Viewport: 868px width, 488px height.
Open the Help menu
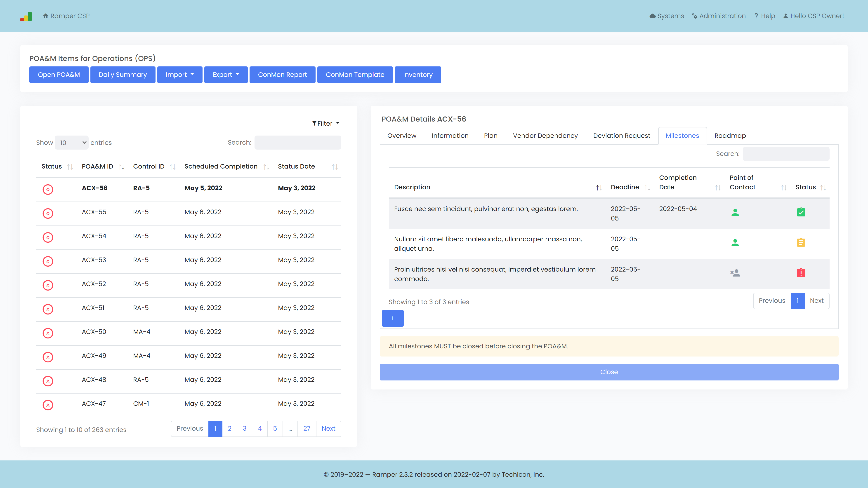(x=764, y=16)
